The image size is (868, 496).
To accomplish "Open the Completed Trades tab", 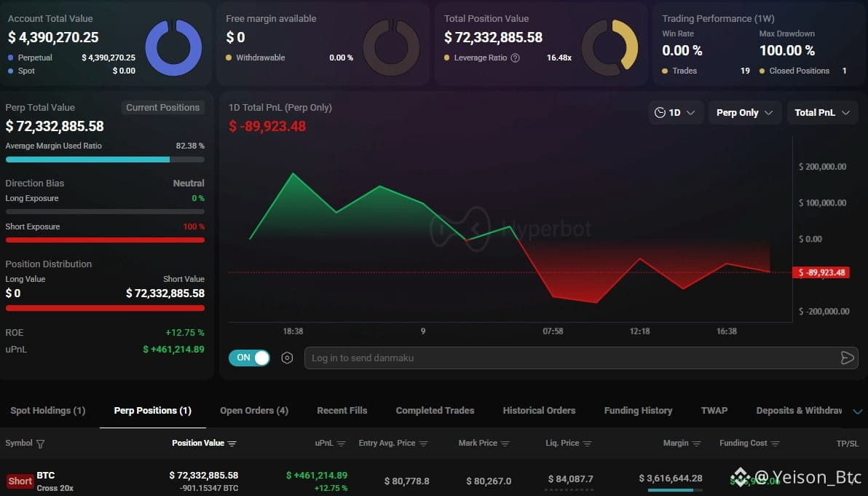I will [x=435, y=410].
